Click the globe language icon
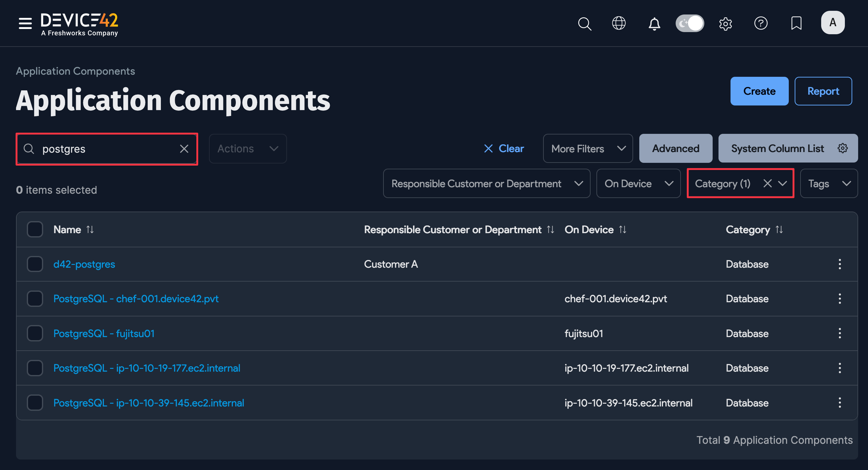 [619, 23]
